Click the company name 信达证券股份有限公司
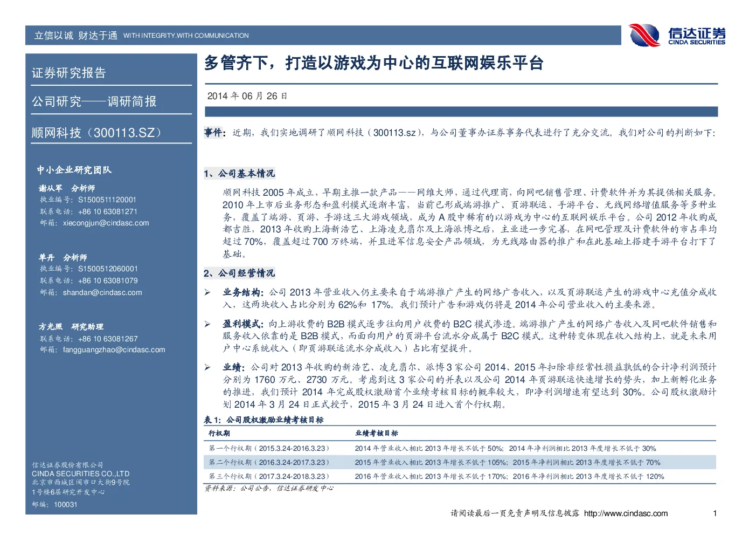Screen dimensions: 756x535 tap(67, 465)
